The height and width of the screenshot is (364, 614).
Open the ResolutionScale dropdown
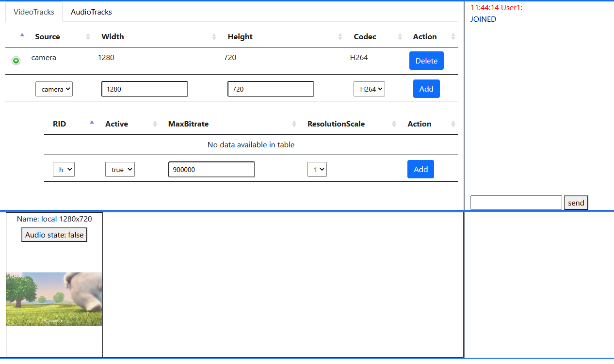pos(317,170)
